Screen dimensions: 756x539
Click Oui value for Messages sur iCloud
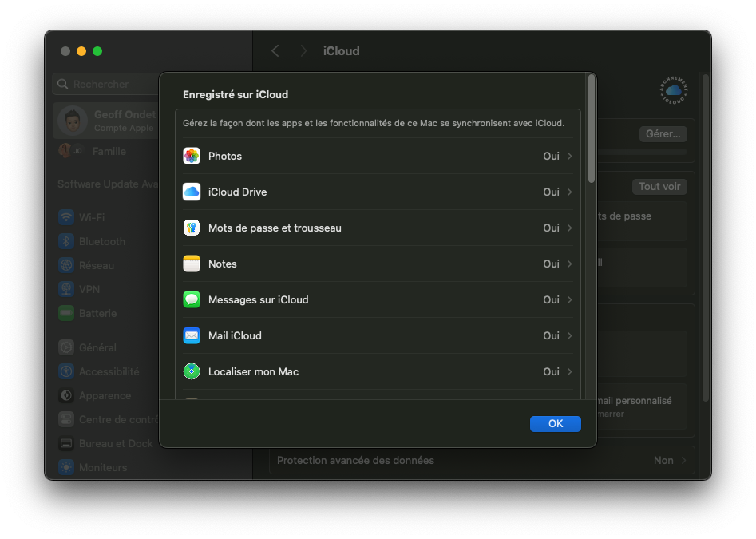[x=551, y=299]
